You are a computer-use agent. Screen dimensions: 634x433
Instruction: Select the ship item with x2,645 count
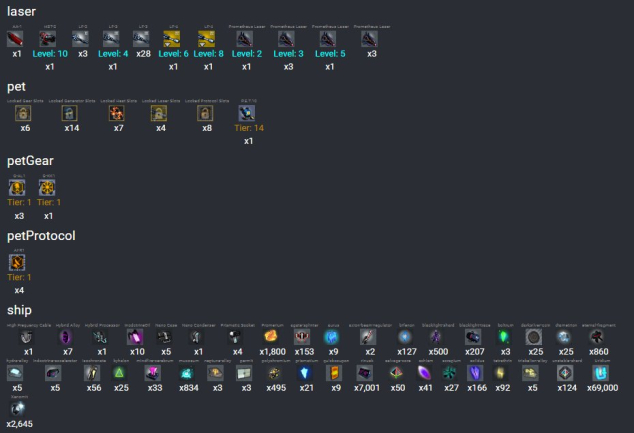click(x=19, y=409)
